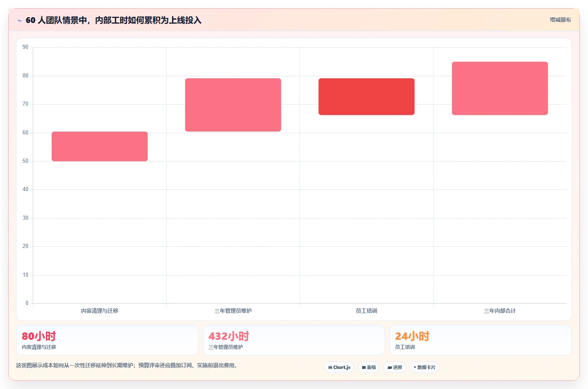
Task: Click the dark red 员工培训 bar
Action: click(366, 97)
